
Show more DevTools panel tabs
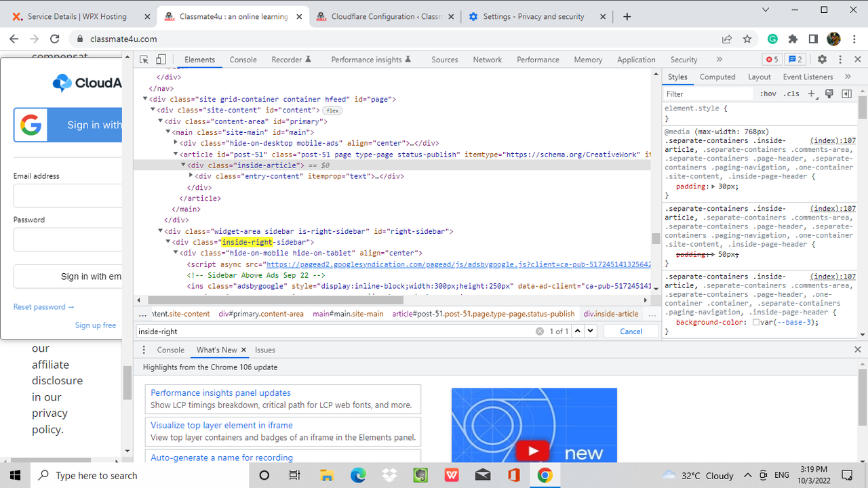click(719, 60)
